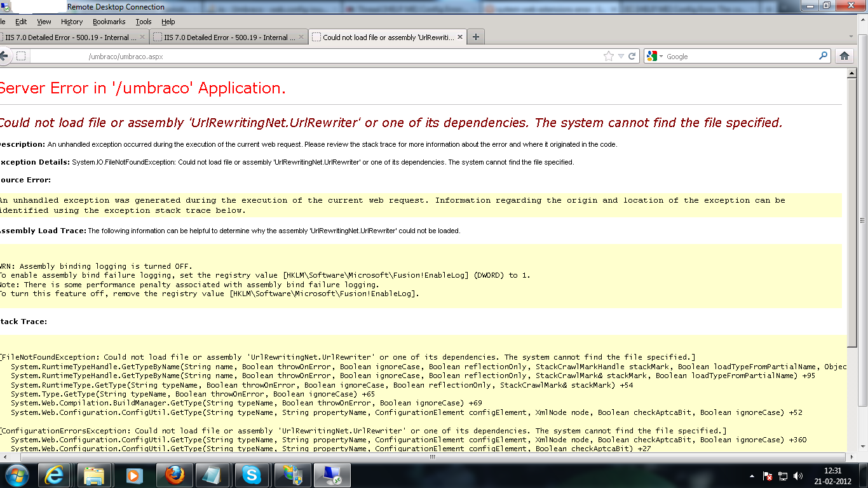This screenshot has width=868, height=488.
Task: Open the History menu
Action: (x=72, y=22)
